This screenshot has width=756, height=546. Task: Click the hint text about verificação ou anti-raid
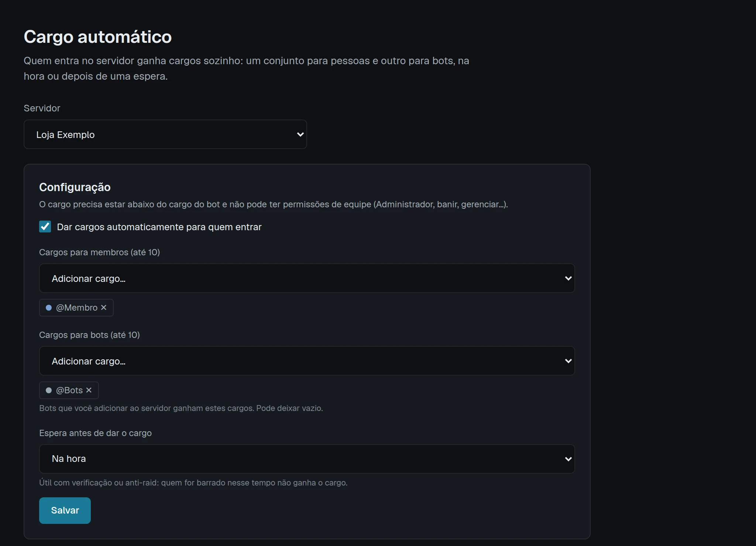(193, 483)
